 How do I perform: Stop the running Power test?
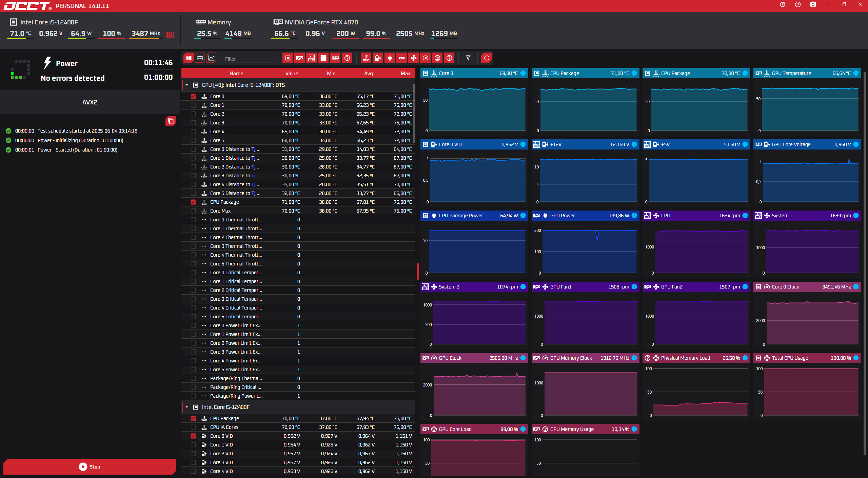coord(90,467)
